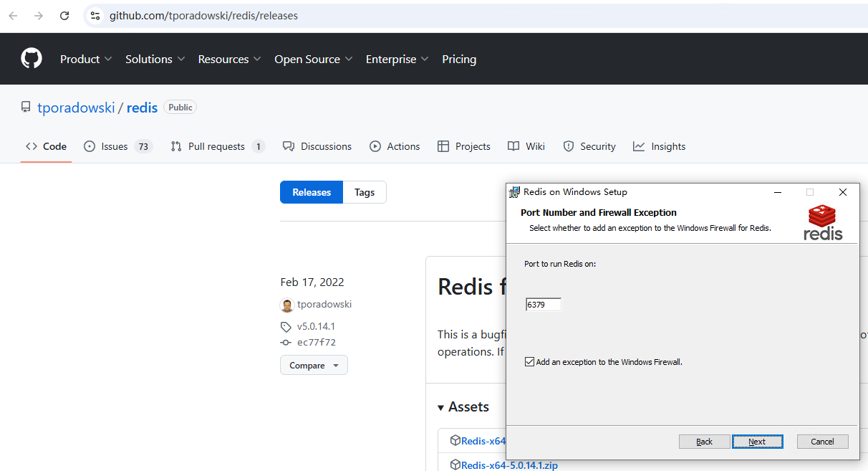Click the site information icon in address bar
Screen dimensions: 868x471
95,16
